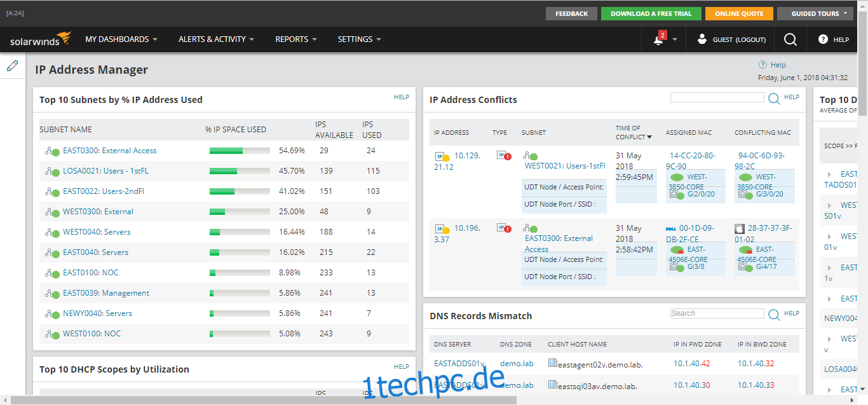Click the subnet icon beside WEST0040: Servers
Screen dimensions: 868x405
click(52, 233)
